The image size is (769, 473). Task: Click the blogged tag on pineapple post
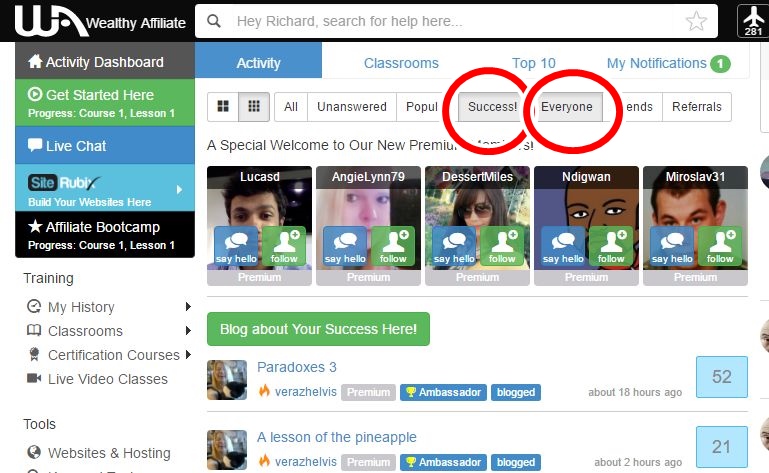pyautogui.click(x=516, y=462)
